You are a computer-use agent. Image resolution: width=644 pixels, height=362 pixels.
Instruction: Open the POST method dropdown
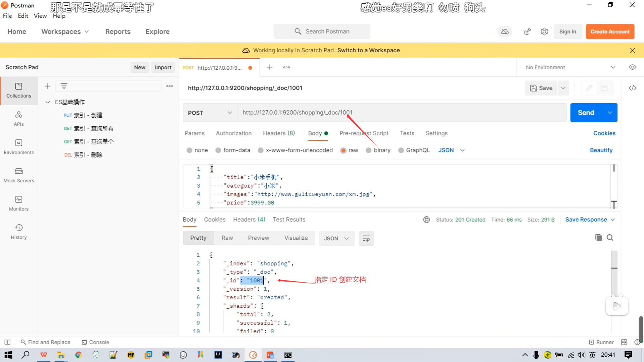coord(210,113)
